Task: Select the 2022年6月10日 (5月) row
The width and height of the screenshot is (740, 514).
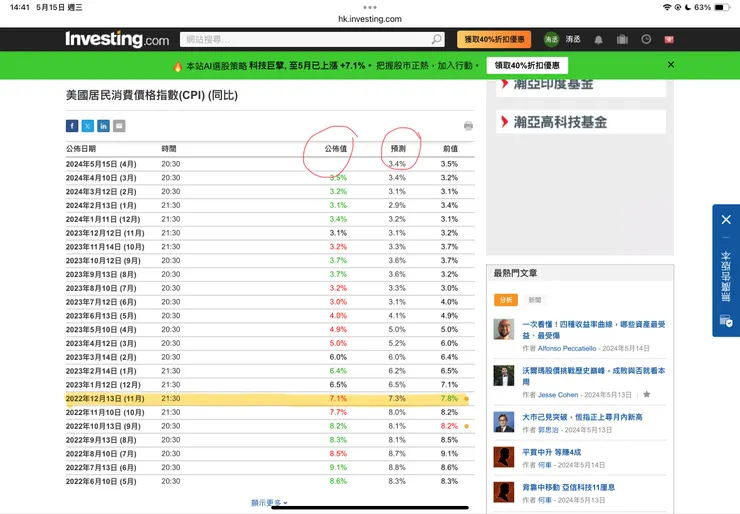Action: pyautogui.click(x=270, y=481)
